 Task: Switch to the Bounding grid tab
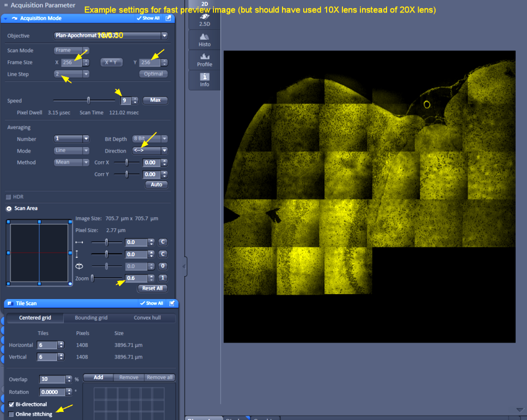(x=91, y=318)
